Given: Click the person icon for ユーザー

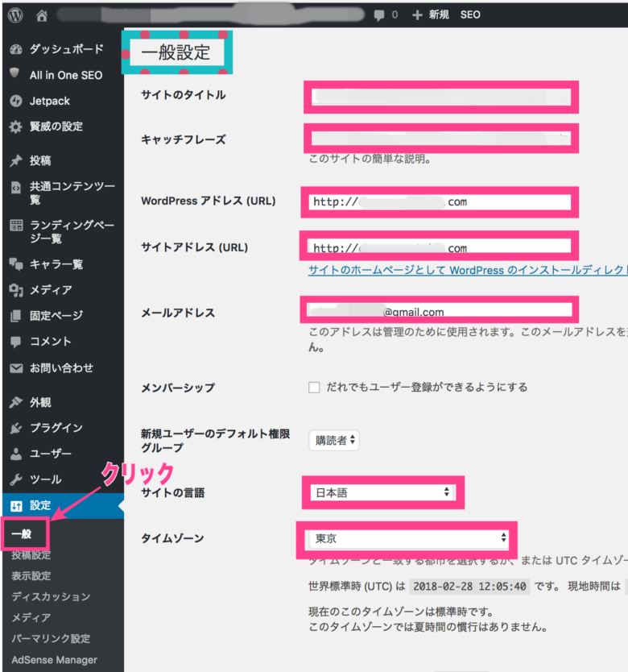Looking at the screenshot, I should click(16, 454).
